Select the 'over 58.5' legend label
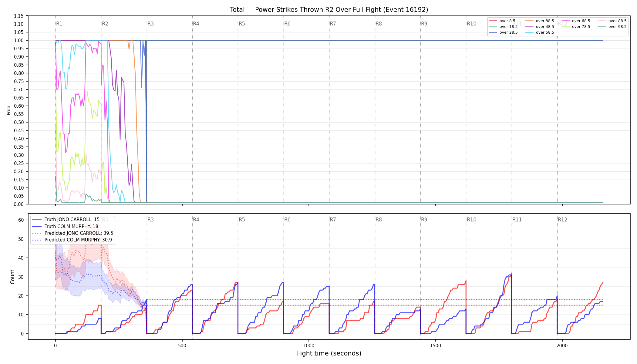The image size is (637, 364). 545,32
